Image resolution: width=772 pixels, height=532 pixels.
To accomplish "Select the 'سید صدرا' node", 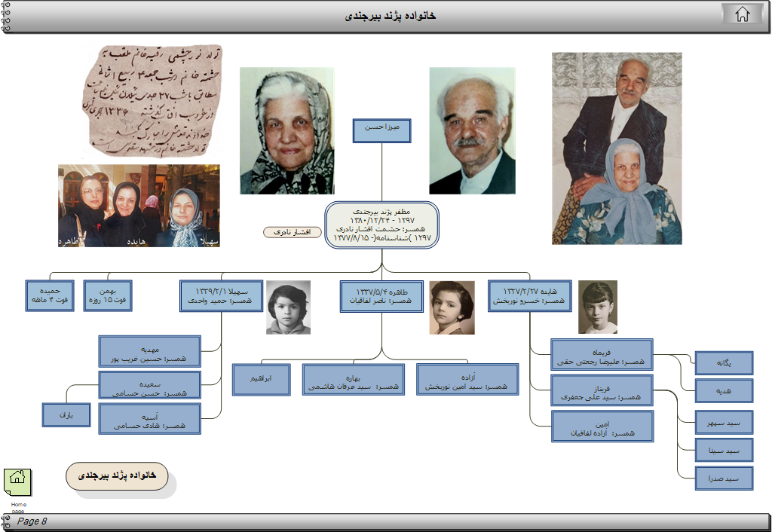I will pyautogui.click(x=724, y=478).
